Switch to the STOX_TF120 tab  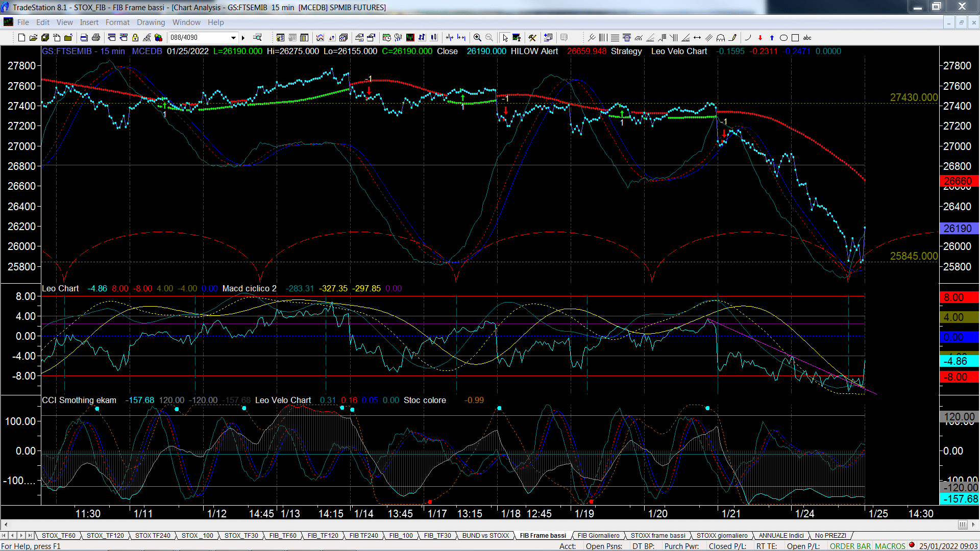(x=105, y=536)
